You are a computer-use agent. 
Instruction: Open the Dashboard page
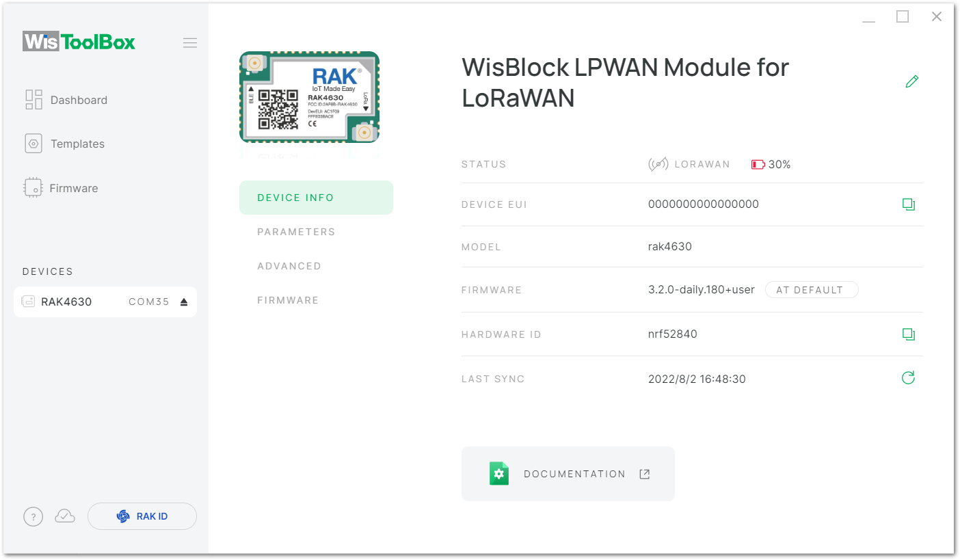66,100
